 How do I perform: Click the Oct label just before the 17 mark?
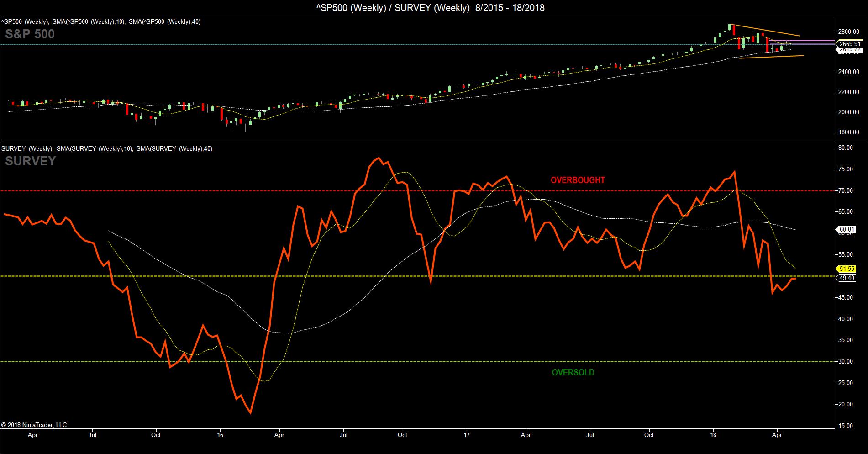click(x=402, y=435)
